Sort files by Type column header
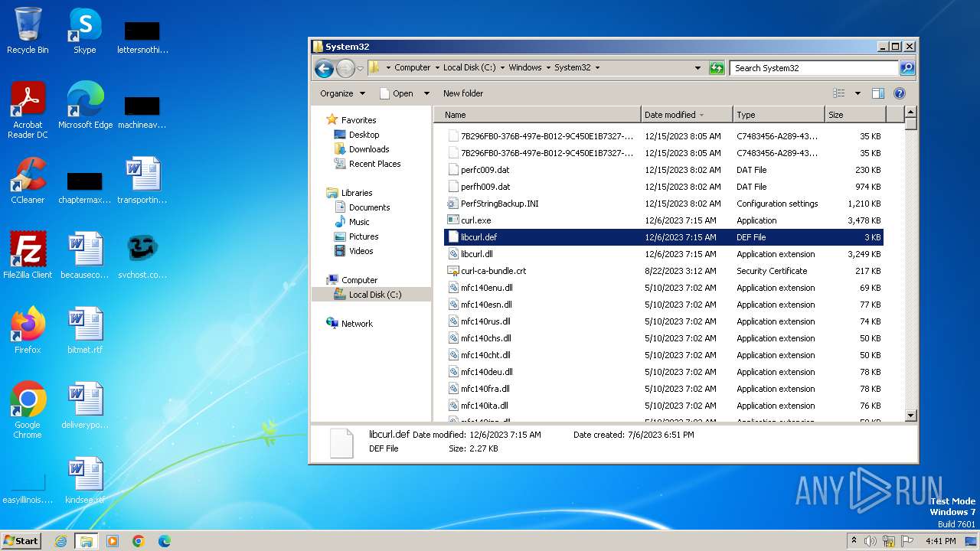 coord(779,115)
